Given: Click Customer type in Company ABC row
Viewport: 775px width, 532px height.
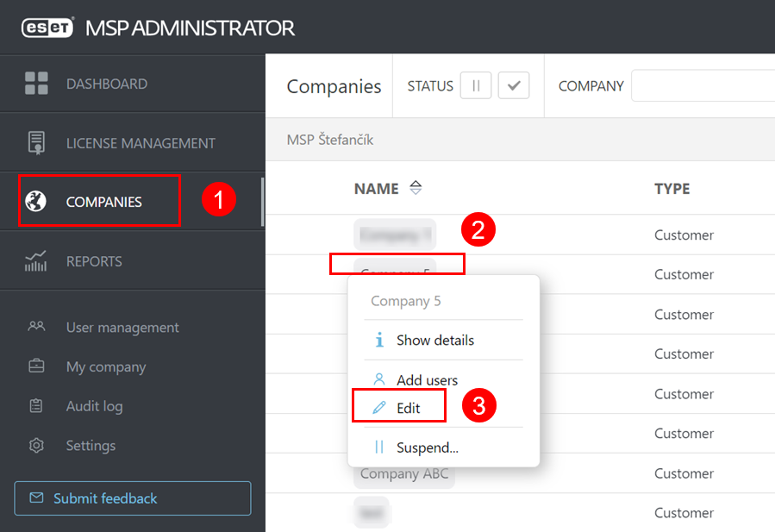Looking at the screenshot, I should click(x=684, y=473).
